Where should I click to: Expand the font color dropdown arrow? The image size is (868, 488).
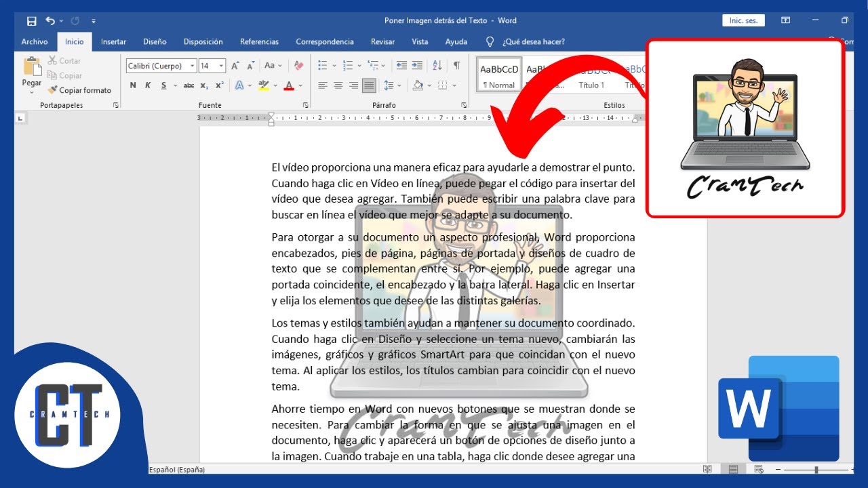coord(300,85)
